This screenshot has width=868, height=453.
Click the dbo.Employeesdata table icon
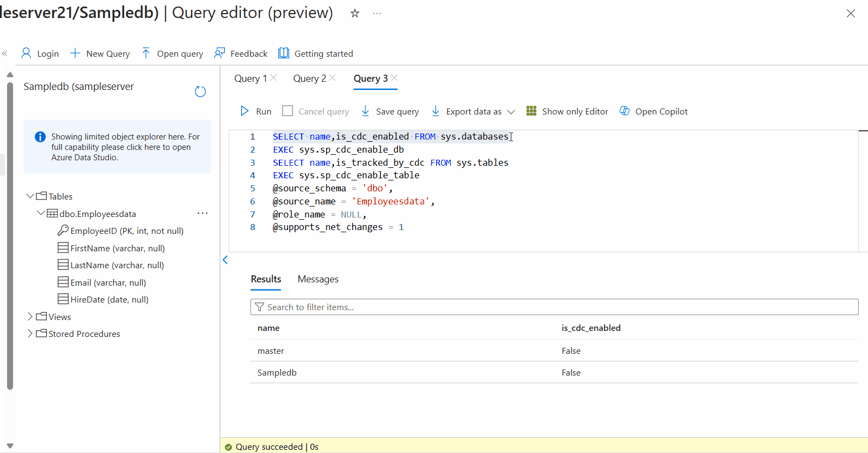click(52, 213)
